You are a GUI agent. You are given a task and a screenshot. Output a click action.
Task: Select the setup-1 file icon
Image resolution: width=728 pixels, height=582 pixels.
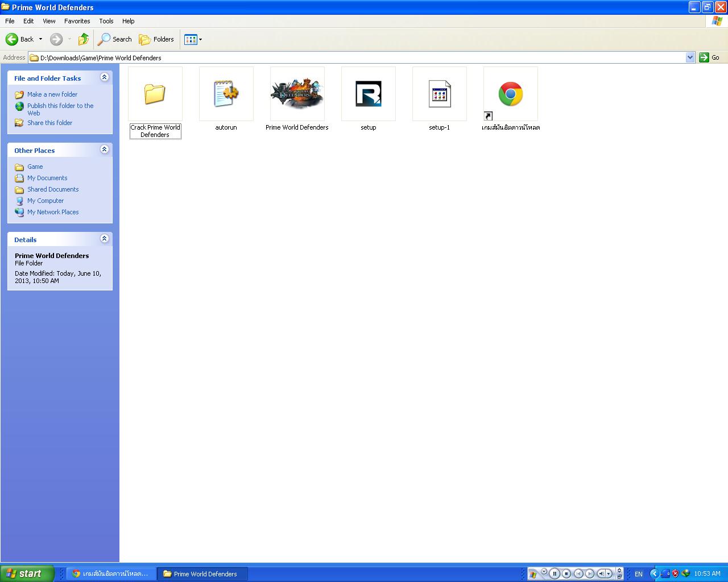tap(439, 94)
